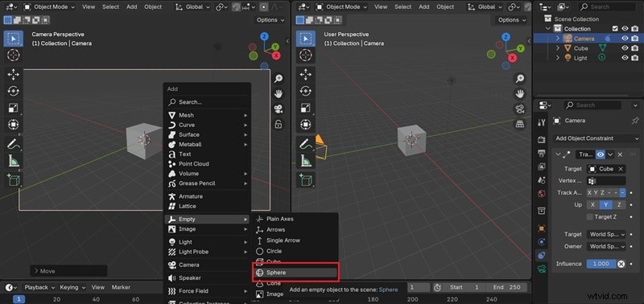Select the Scale tool in left viewport
The height and width of the screenshot is (304, 644).
14,108
